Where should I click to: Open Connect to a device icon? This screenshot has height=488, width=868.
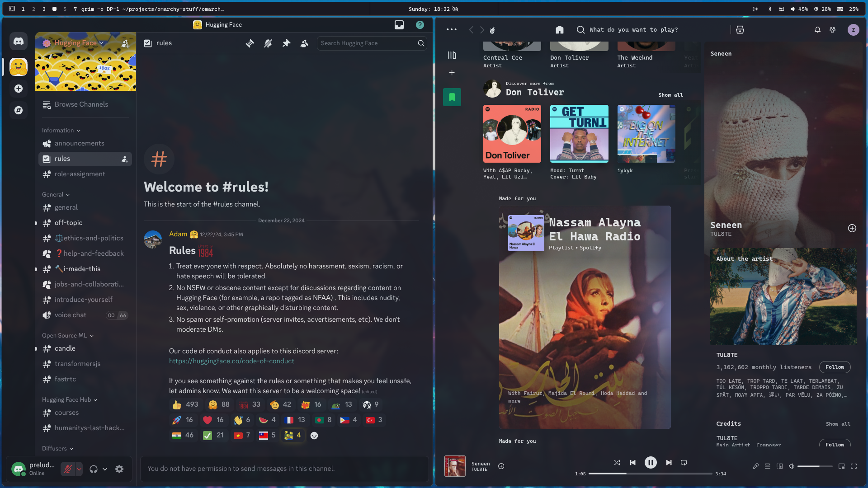(780, 466)
